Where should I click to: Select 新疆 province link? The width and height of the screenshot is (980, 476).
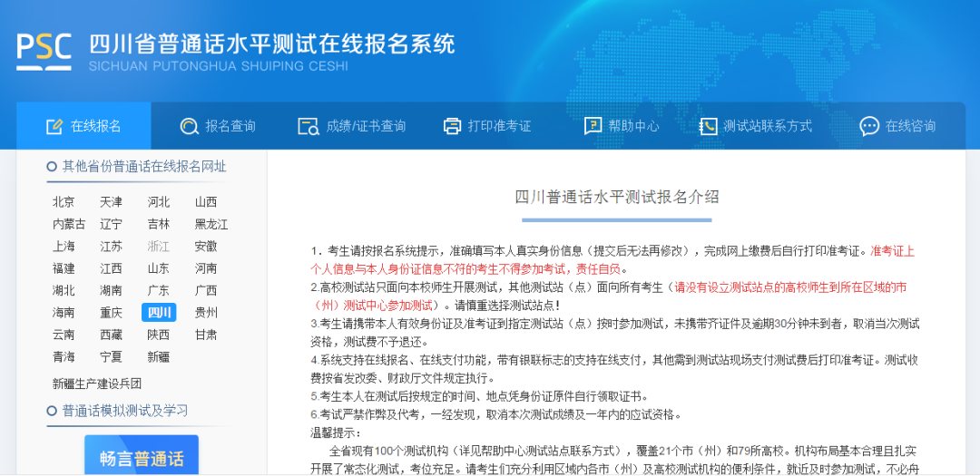(159, 356)
